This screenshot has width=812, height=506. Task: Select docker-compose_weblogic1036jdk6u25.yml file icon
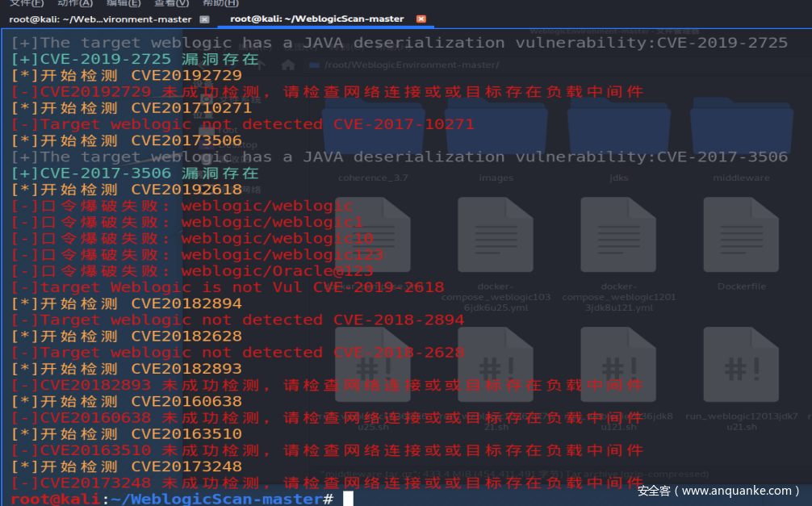496,236
